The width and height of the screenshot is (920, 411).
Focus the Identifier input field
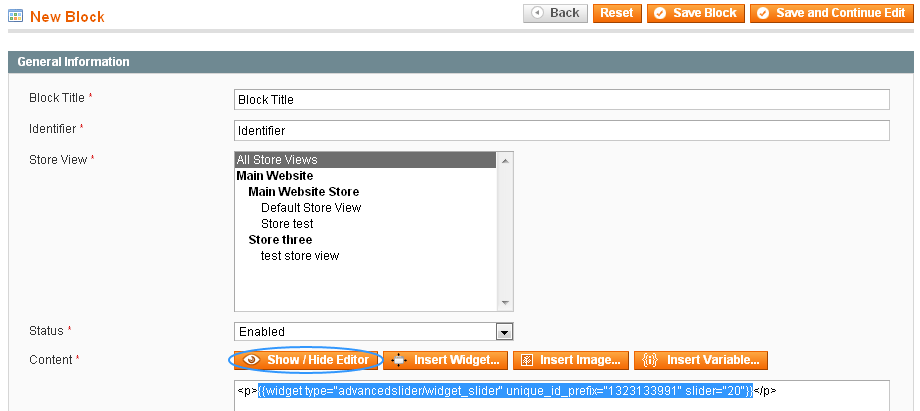[562, 130]
